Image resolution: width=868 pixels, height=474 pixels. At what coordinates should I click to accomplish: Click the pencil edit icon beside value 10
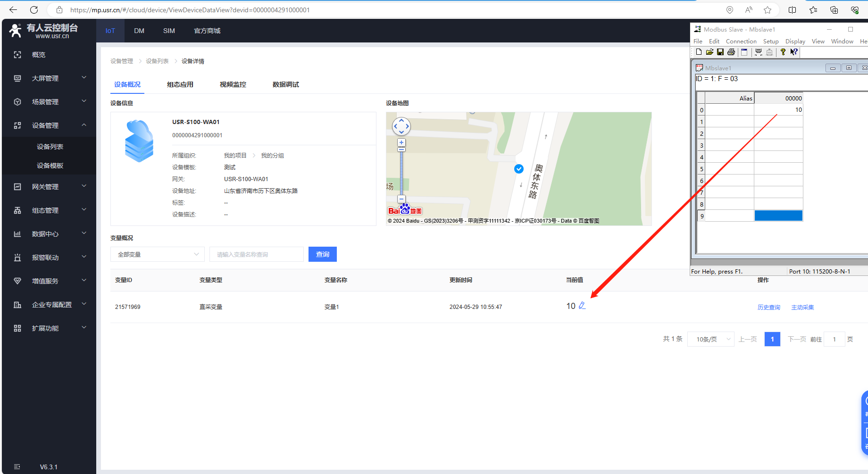(582, 306)
